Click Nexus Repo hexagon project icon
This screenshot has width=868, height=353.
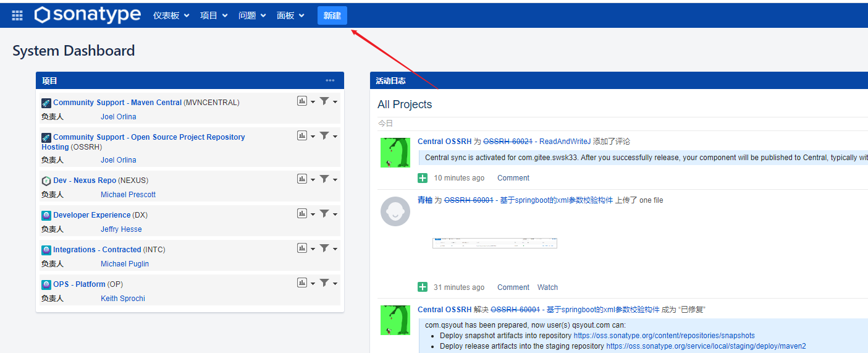tap(46, 181)
